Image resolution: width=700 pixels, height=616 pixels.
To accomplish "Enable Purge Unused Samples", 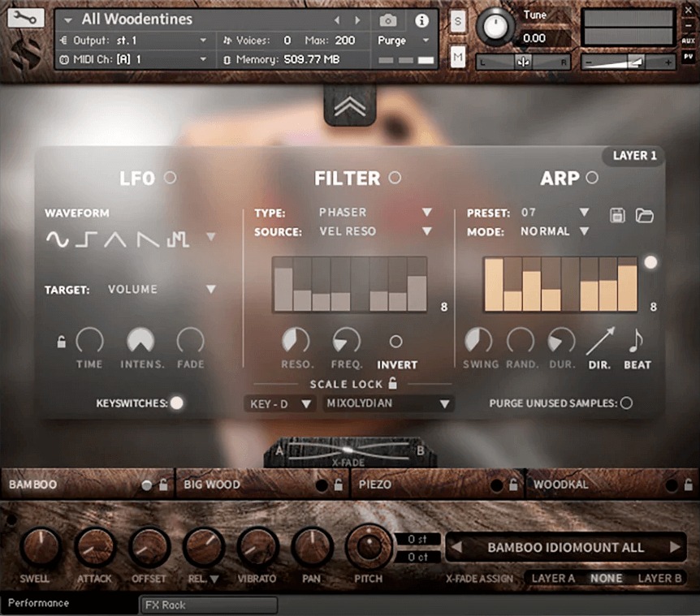I will (x=626, y=403).
